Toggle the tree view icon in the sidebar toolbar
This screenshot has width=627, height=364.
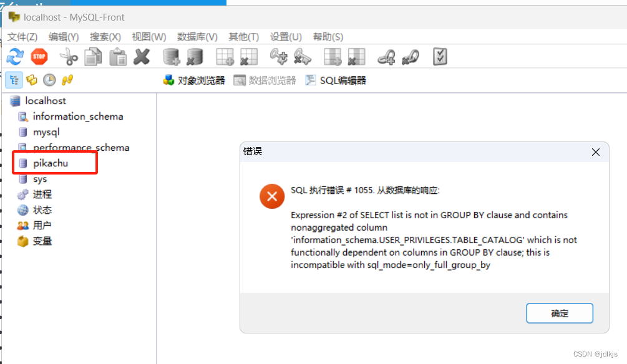(x=14, y=80)
